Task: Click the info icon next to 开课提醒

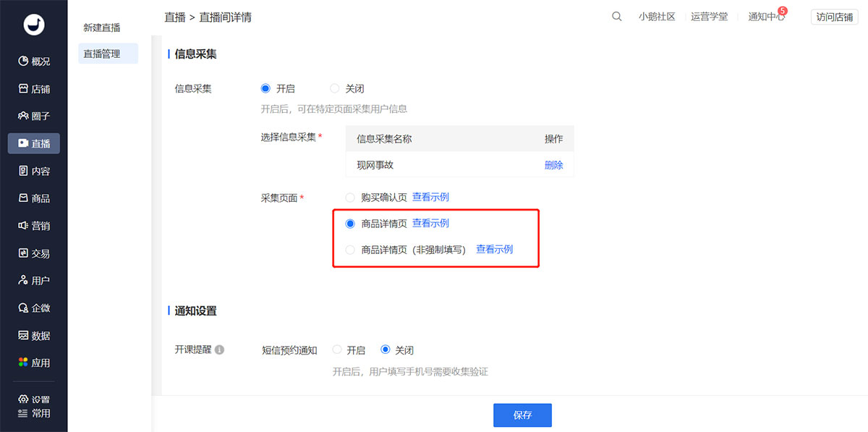Action: 219,350
